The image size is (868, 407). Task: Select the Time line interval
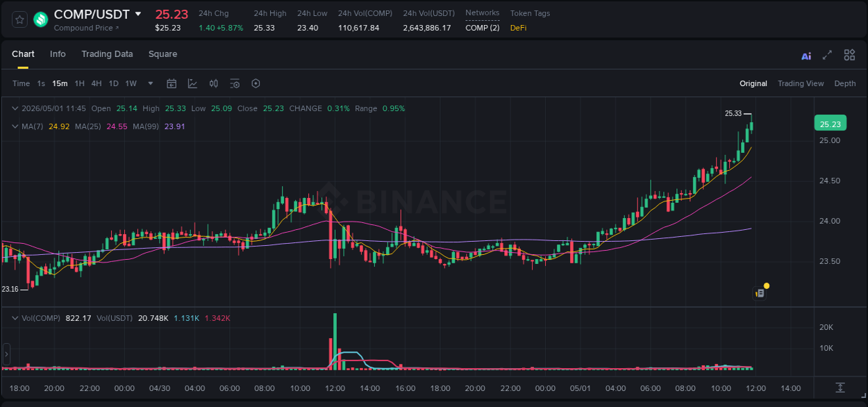[21, 83]
